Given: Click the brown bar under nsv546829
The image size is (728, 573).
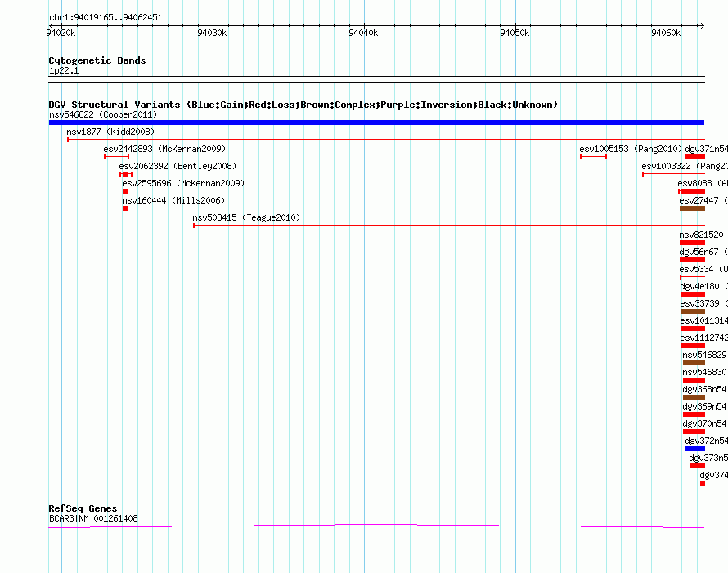Looking at the screenshot, I should coord(694,363).
